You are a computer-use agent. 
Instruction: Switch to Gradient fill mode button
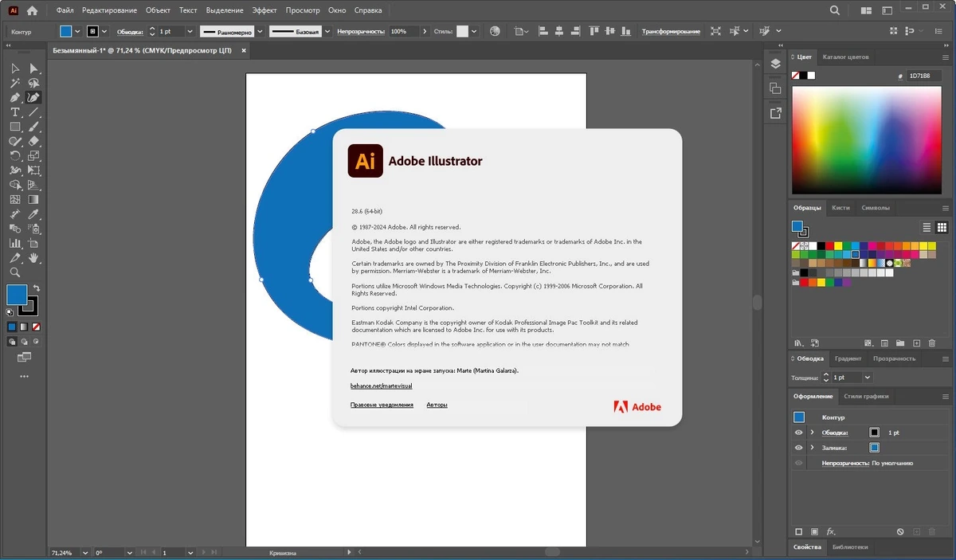[23, 327]
